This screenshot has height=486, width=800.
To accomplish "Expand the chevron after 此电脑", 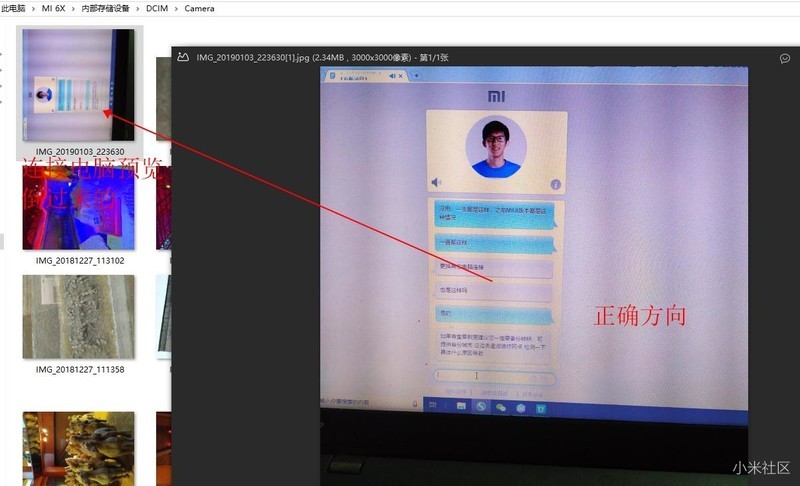I will (x=34, y=9).
